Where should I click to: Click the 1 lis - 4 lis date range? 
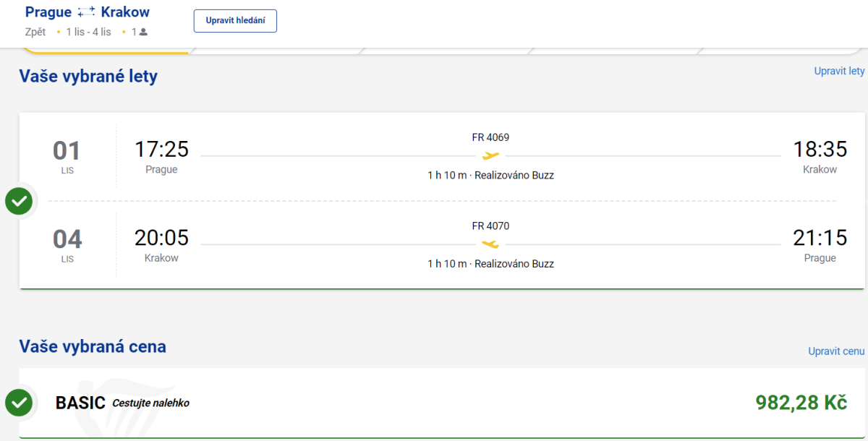pyautogui.click(x=88, y=32)
